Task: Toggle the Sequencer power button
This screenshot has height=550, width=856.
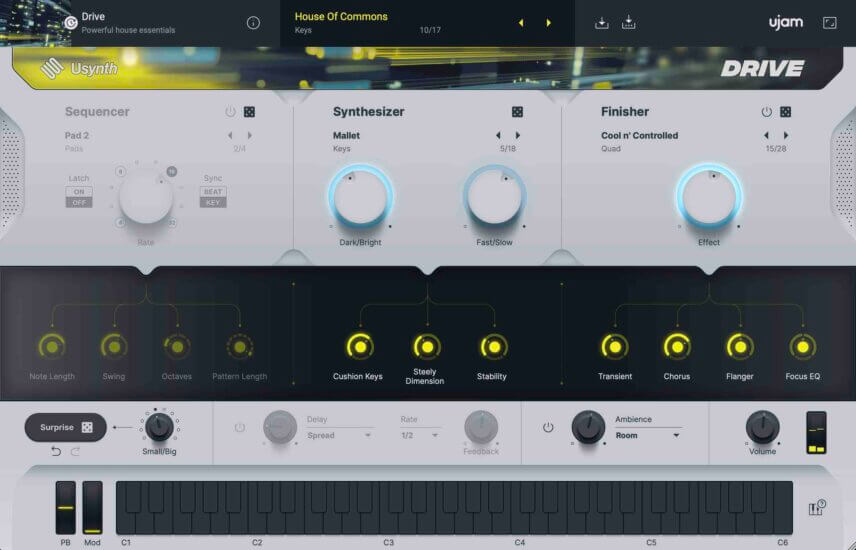Action: click(230, 112)
